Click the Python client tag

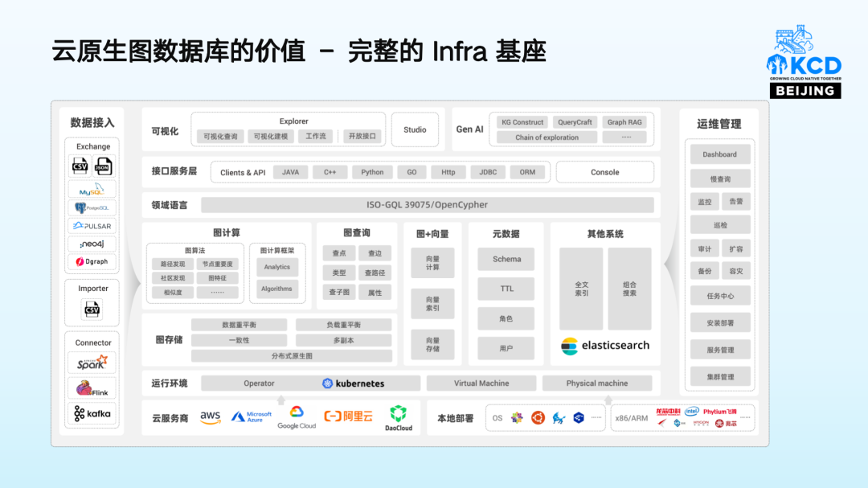pyautogui.click(x=372, y=172)
